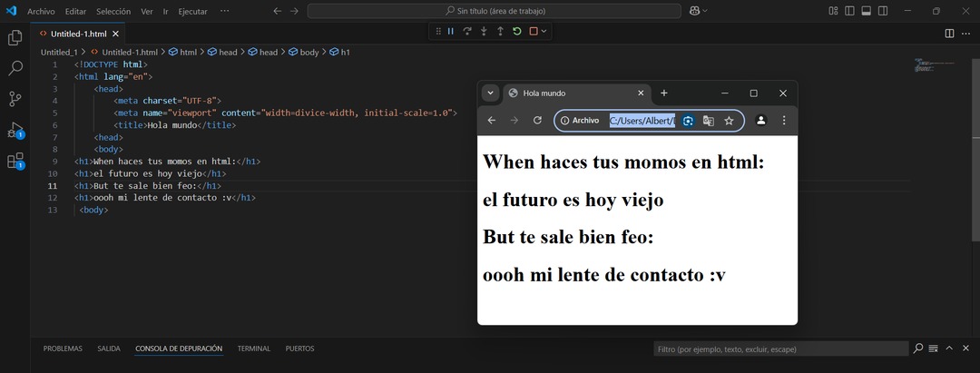This screenshot has height=373, width=980.
Task: Close the bottom panel
Action: pyautogui.click(x=966, y=348)
